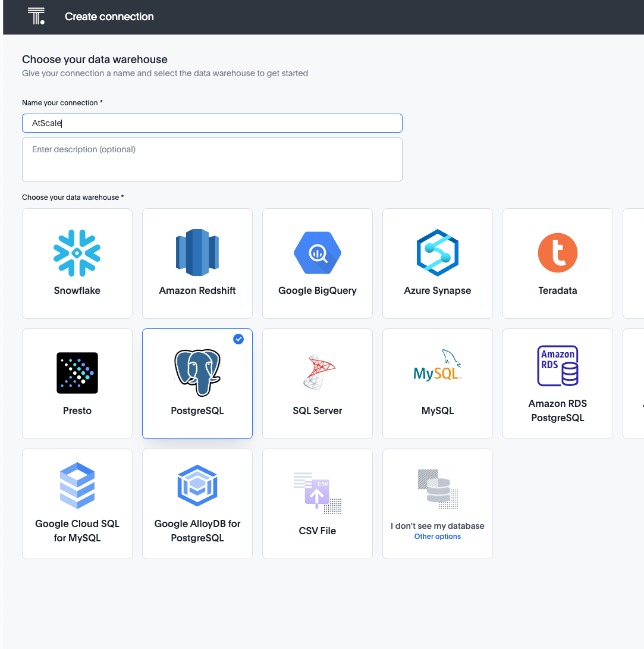The width and height of the screenshot is (644, 649).
Task: Click the Snowflake card label
Action: [x=77, y=290]
